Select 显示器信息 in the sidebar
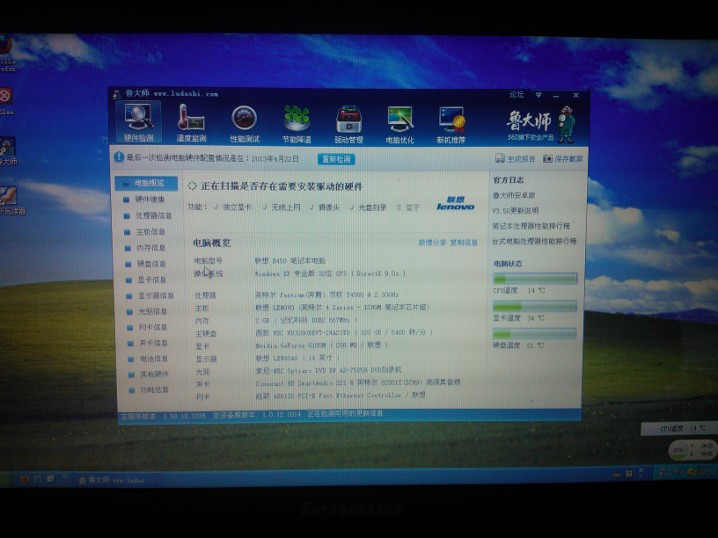 pyautogui.click(x=151, y=296)
